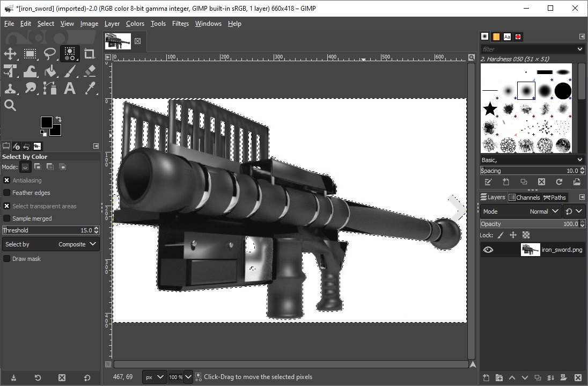Viewport: 588px width, 386px height.
Task: Hide the iron_sword.png layer with eye icon
Action: pyautogui.click(x=488, y=250)
